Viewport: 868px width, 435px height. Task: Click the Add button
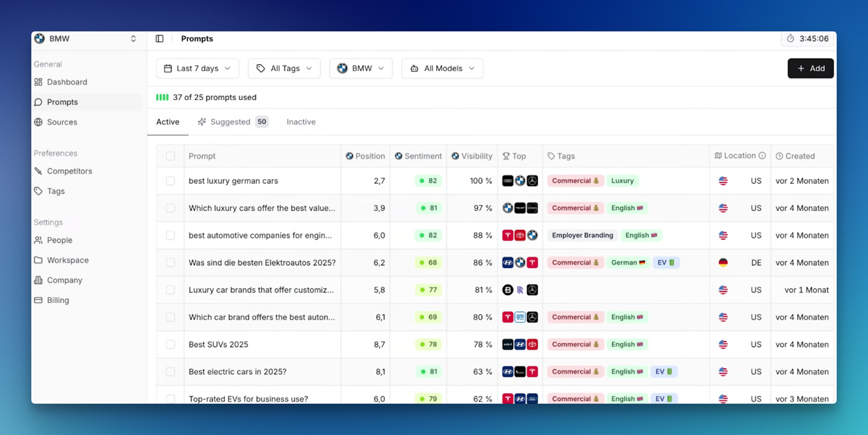click(811, 69)
